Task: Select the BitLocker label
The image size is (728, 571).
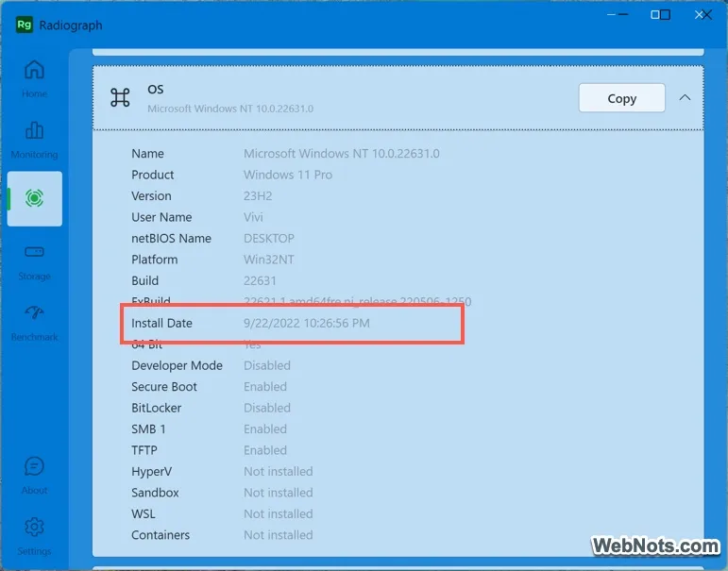Action: click(157, 408)
